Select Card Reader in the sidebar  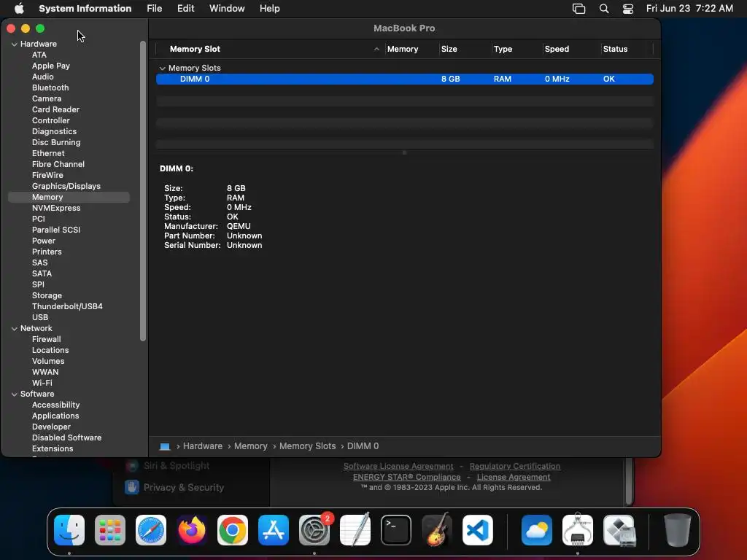tap(55, 109)
